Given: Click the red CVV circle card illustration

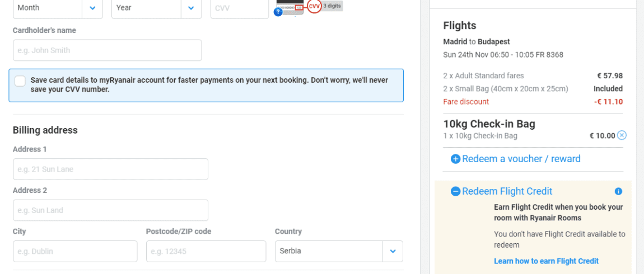Looking at the screenshot, I should (314, 7).
